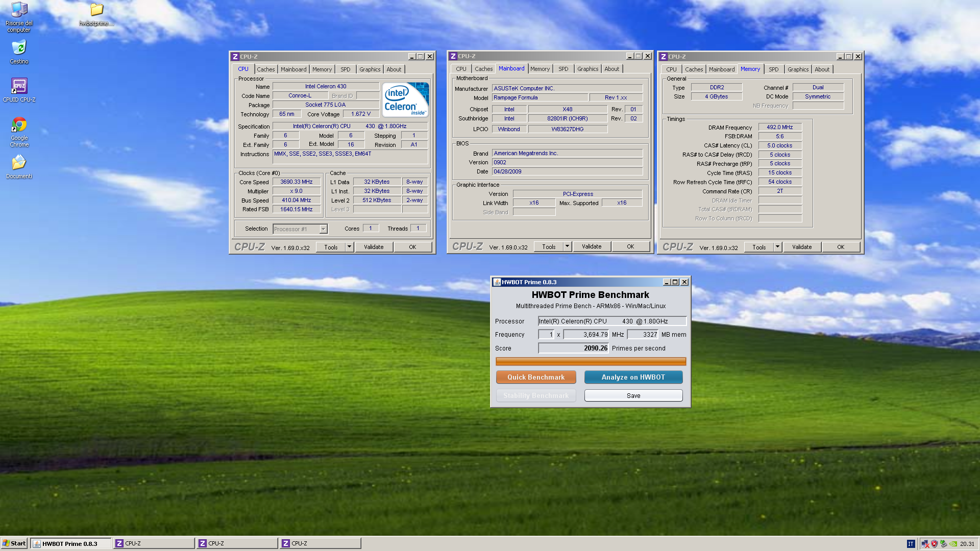This screenshot has width=980, height=551.
Task: Open the Cestino recycle bin icon
Action: (x=19, y=52)
